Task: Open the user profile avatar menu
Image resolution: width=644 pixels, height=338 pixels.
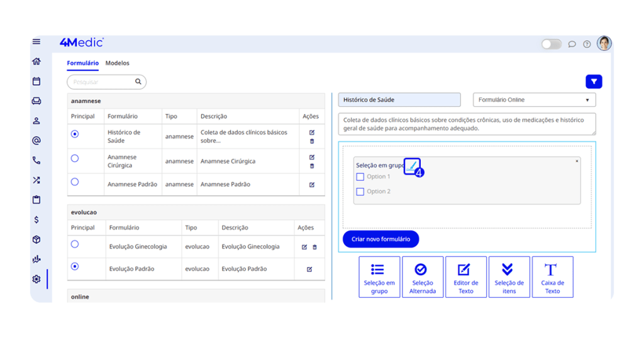Action: pos(604,43)
